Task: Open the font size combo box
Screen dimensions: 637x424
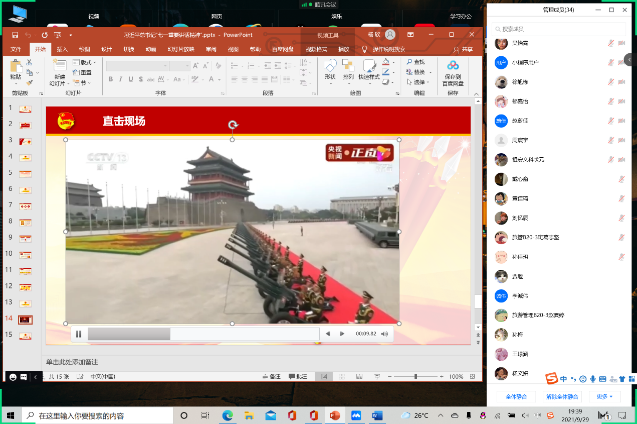Action: point(180,66)
